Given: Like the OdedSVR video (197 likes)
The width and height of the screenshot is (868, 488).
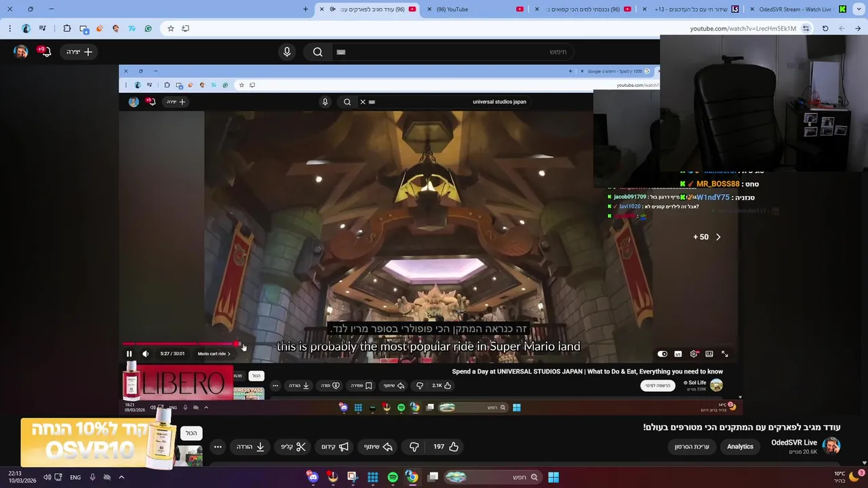Looking at the screenshot, I should tap(446, 447).
